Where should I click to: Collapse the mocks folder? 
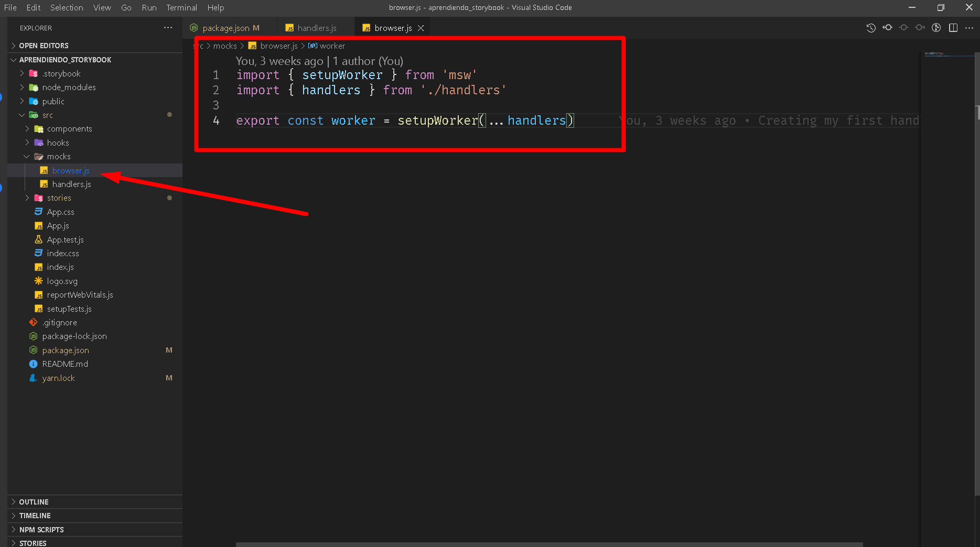click(x=58, y=156)
